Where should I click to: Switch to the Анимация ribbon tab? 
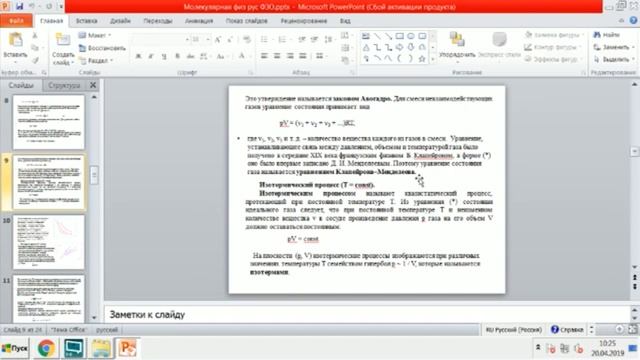(199, 21)
